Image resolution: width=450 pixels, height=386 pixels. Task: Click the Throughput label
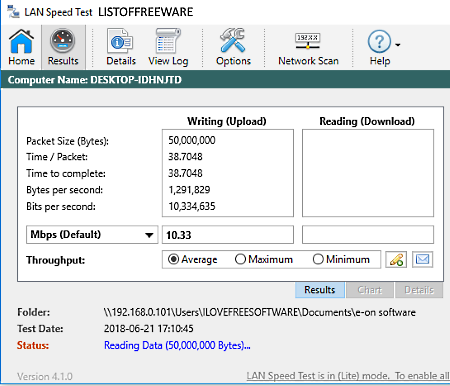pyautogui.click(x=56, y=260)
